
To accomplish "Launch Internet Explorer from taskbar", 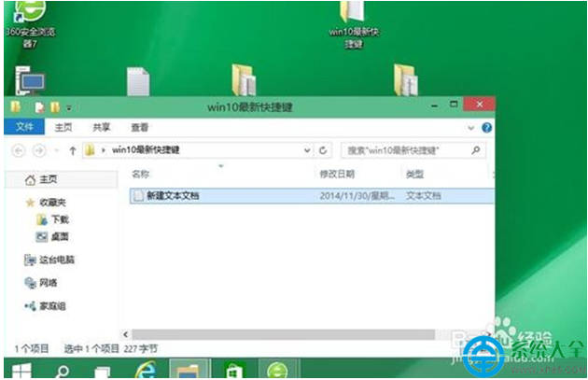I will click(146, 370).
